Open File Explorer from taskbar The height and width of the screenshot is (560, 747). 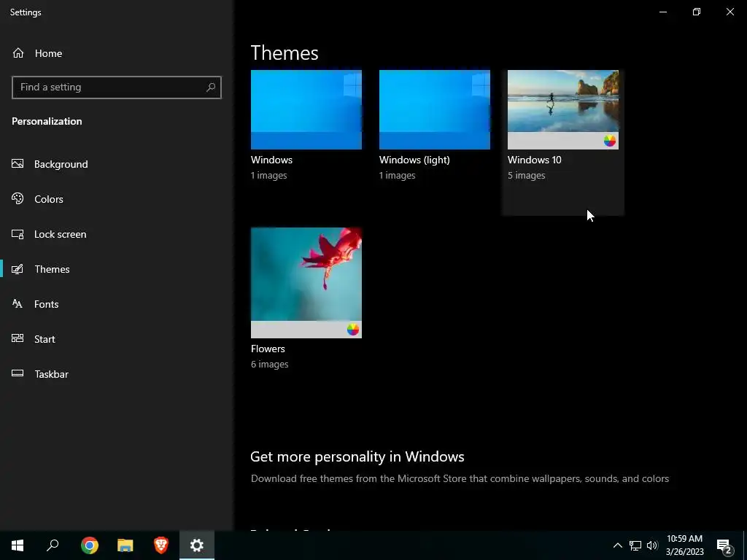coord(125,545)
